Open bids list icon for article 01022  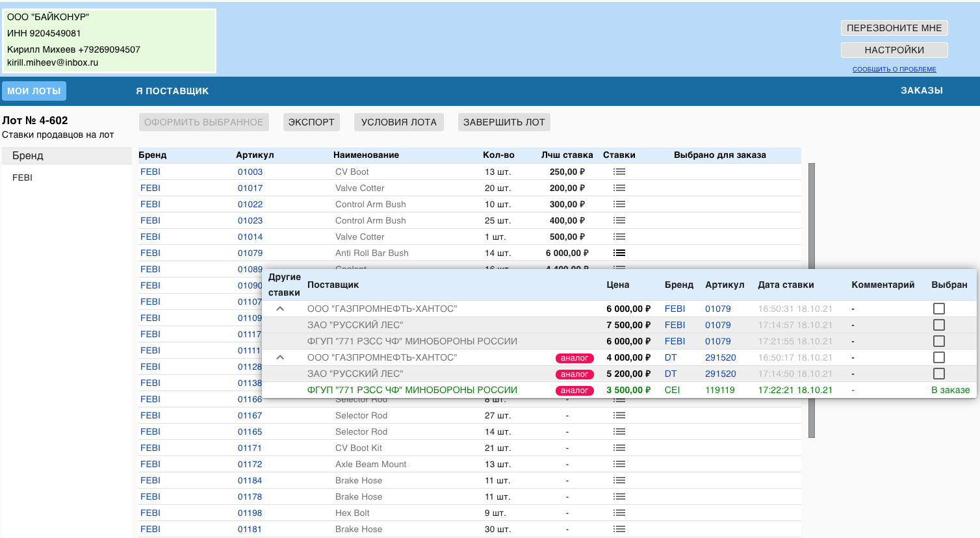pyautogui.click(x=619, y=204)
